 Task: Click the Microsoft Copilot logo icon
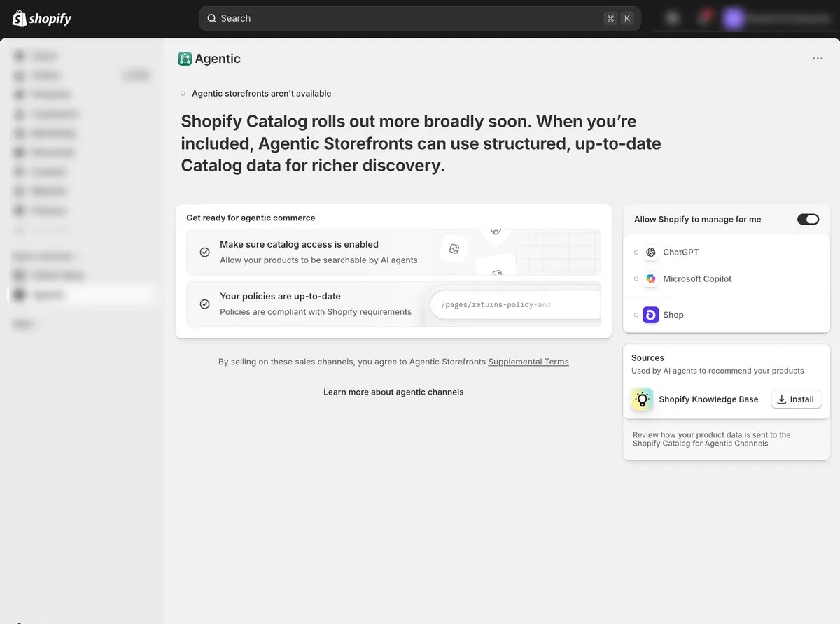[x=651, y=278]
